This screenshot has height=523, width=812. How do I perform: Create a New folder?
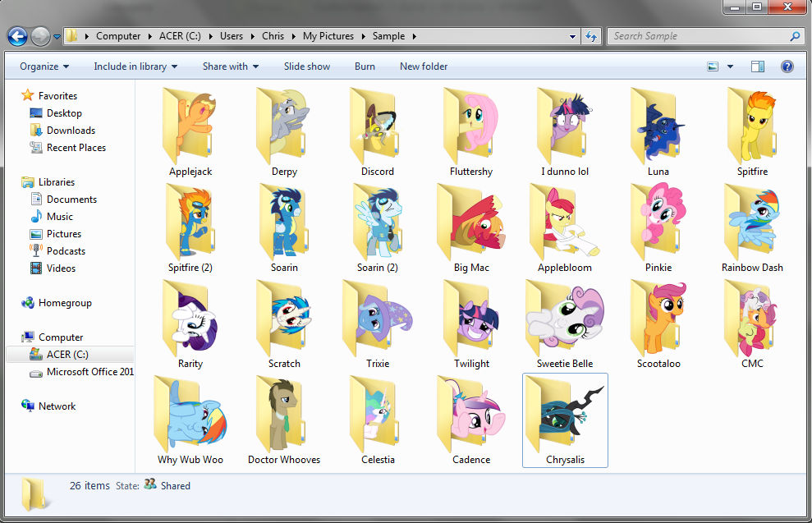[x=424, y=67]
